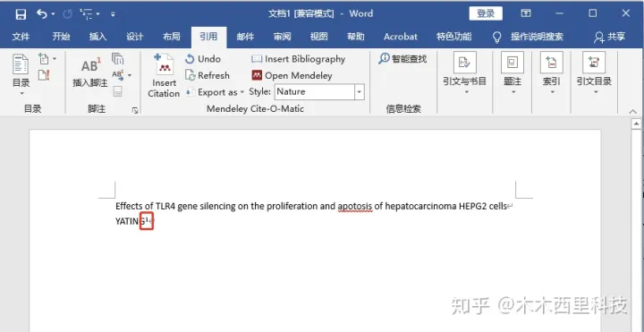Click 登录 sign-in button
This screenshot has height=332, width=644.
pos(486,13)
